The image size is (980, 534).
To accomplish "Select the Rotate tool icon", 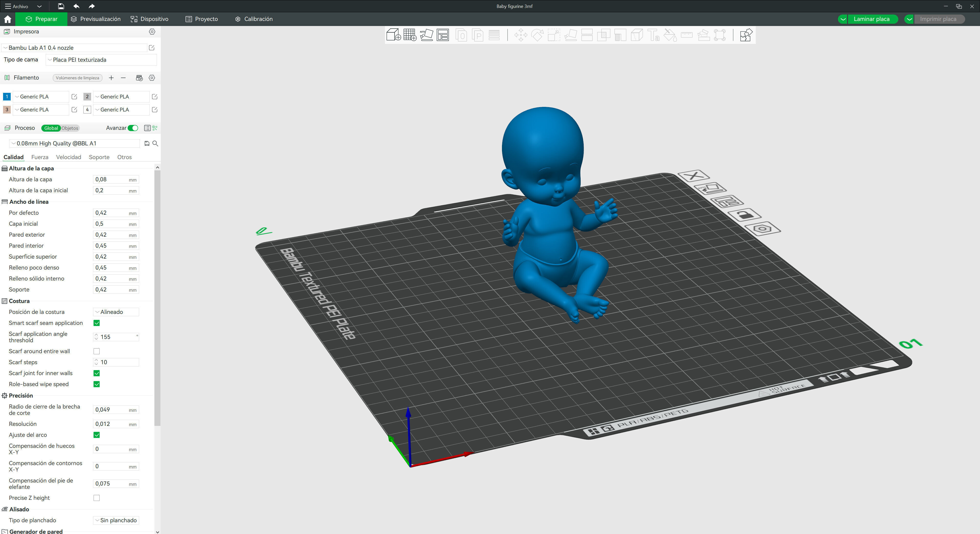I will coord(537,35).
